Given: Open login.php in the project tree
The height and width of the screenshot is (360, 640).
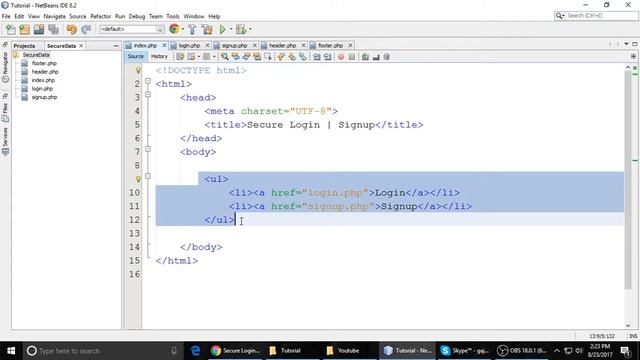Looking at the screenshot, I should [x=42, y=89].
